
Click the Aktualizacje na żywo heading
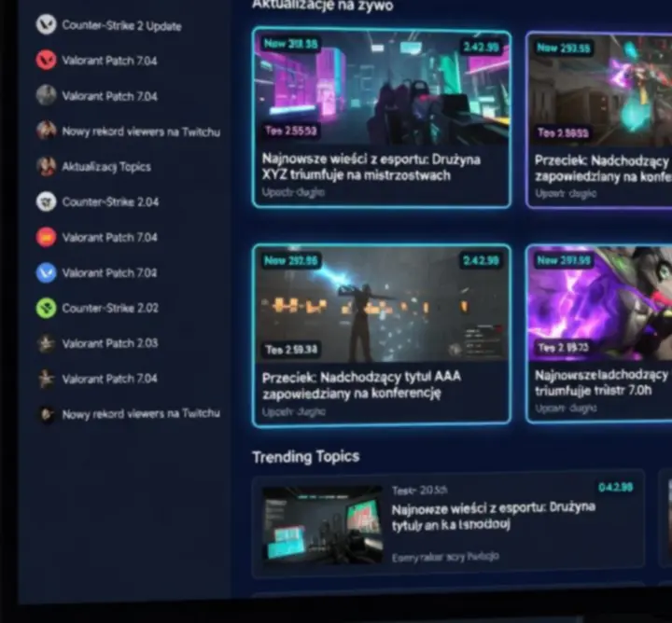coord(322,6)
